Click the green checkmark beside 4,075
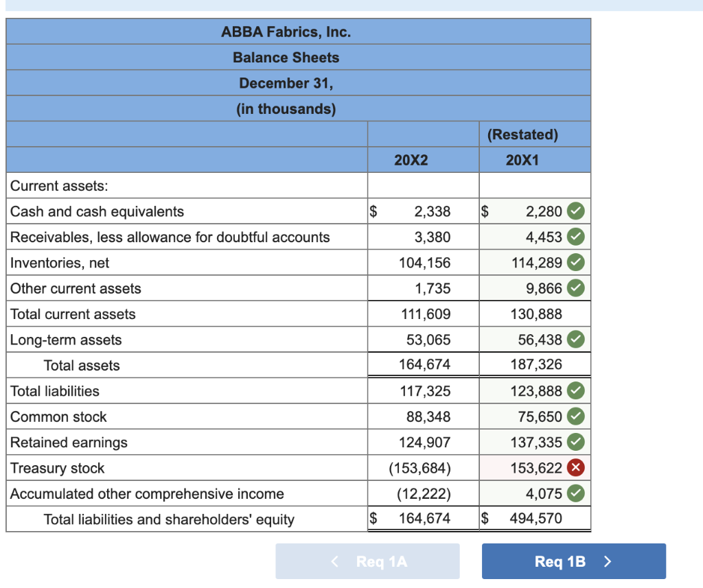Image resolution: width=703 pixels, height=588 pixels. tap(576, 493)
